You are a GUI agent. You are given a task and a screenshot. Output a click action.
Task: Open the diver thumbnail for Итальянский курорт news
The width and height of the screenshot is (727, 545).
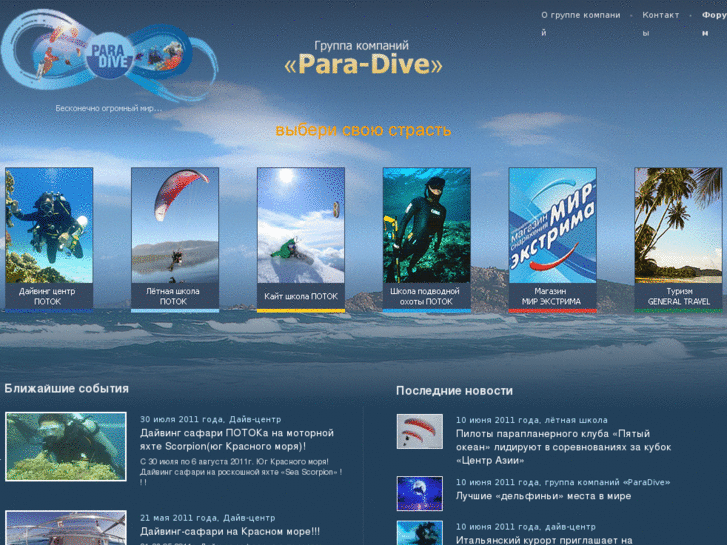click(420, 532)
